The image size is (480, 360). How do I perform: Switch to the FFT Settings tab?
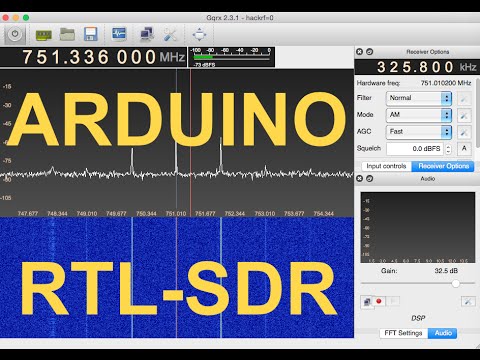403,333
